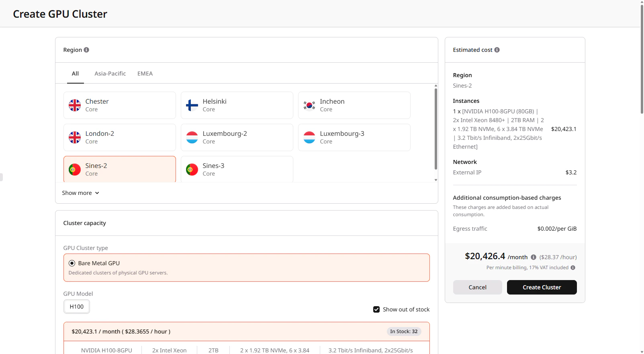Click the In Stock: 32 badge
Screen dimensions: 644x354
point(404,331)
